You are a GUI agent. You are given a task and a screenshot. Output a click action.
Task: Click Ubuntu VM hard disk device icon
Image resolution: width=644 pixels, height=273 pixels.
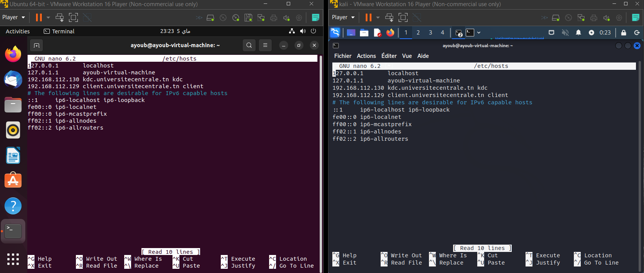(x=210, y=18)
